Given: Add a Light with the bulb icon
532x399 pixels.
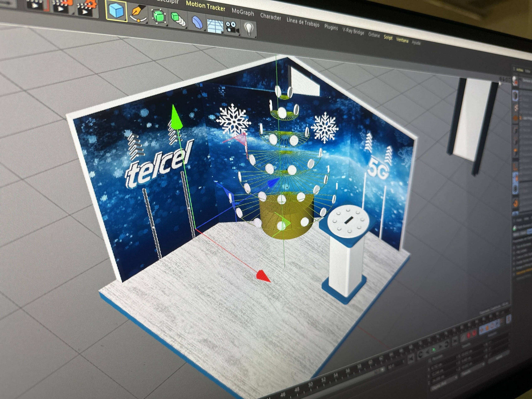Looking at the screenshot, I should click(249, 29).
